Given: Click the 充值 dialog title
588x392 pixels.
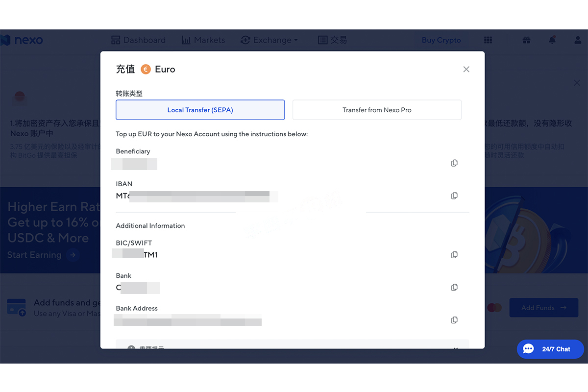Looking at the screenshot, I should [125, 70].
